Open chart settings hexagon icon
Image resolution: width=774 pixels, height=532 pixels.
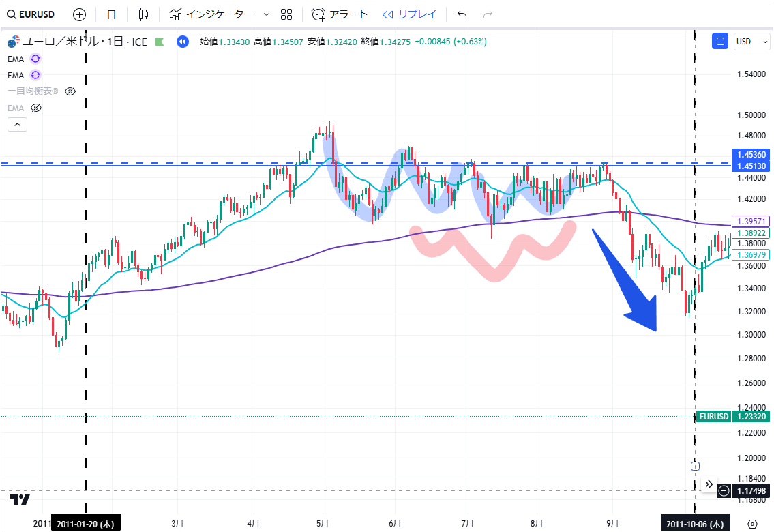click(752, 524)
